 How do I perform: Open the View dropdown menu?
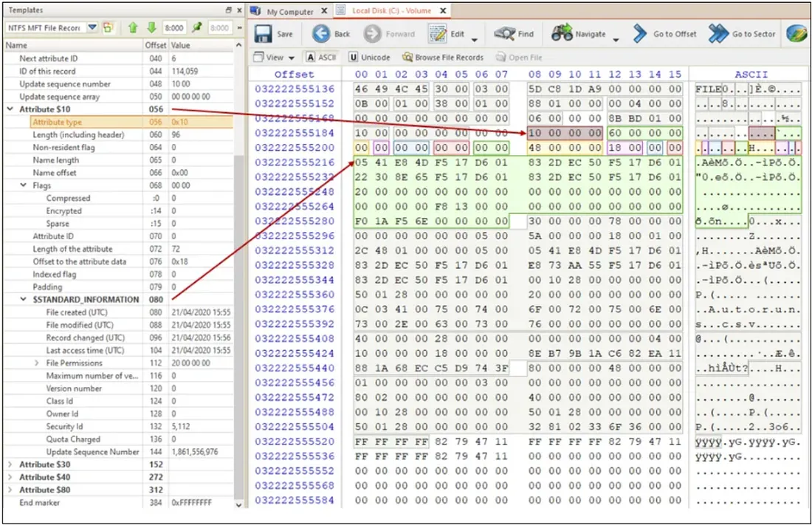click(274, 57)
